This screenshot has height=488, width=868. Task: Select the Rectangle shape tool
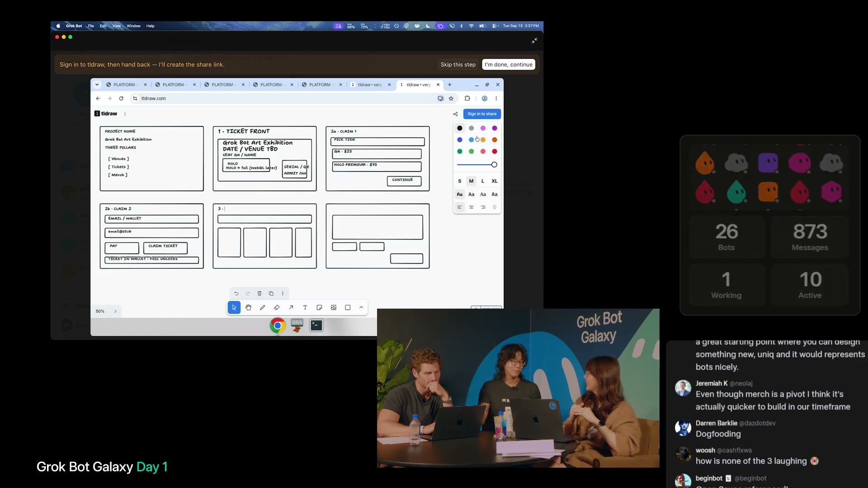click(348, 308)
